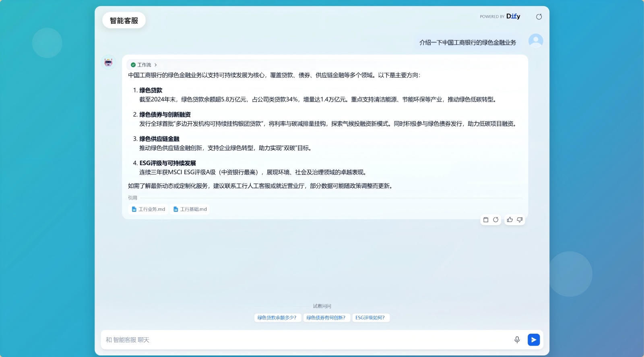Regenerate the assistant's answer

[x=496, y=220]
